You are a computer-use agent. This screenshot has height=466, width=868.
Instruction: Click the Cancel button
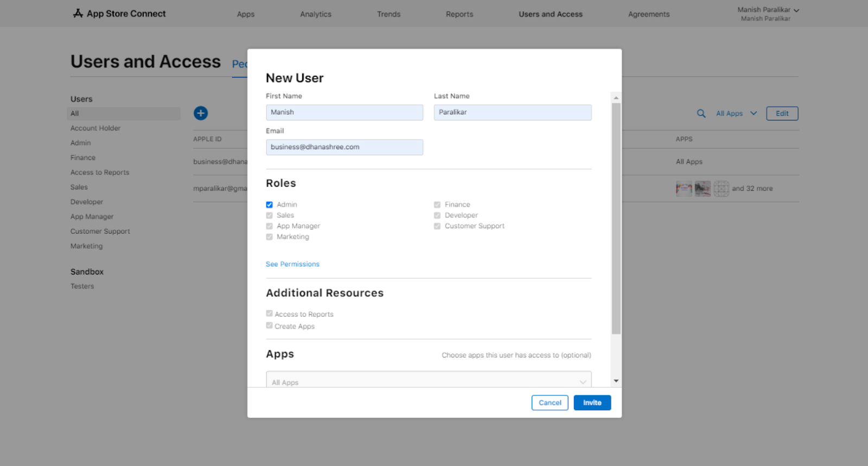point(550,403)
